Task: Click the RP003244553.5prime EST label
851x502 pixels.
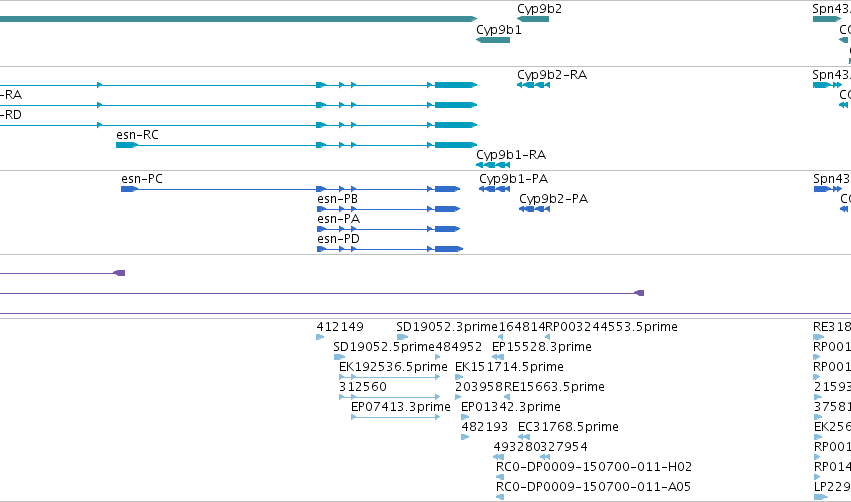Action: pyautogui.click(x=611, y=327)
